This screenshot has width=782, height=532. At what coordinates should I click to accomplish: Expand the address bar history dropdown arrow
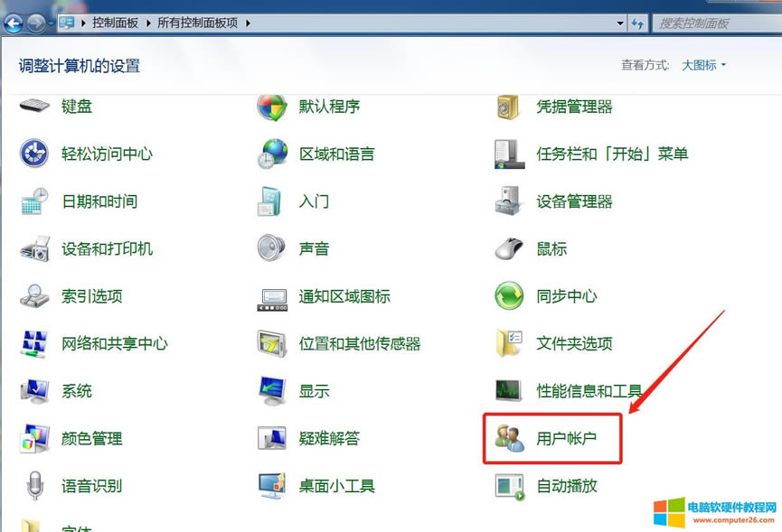[619, 23]
